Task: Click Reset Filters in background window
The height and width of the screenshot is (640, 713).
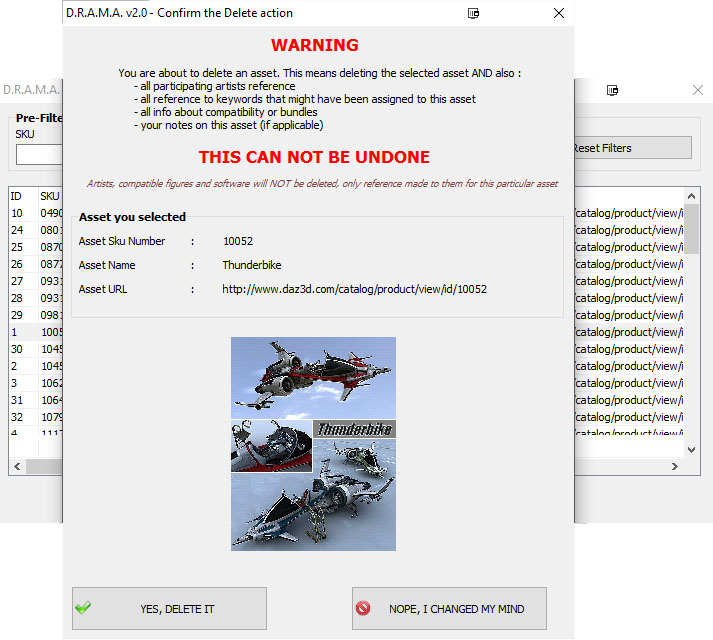Action: 633,148
